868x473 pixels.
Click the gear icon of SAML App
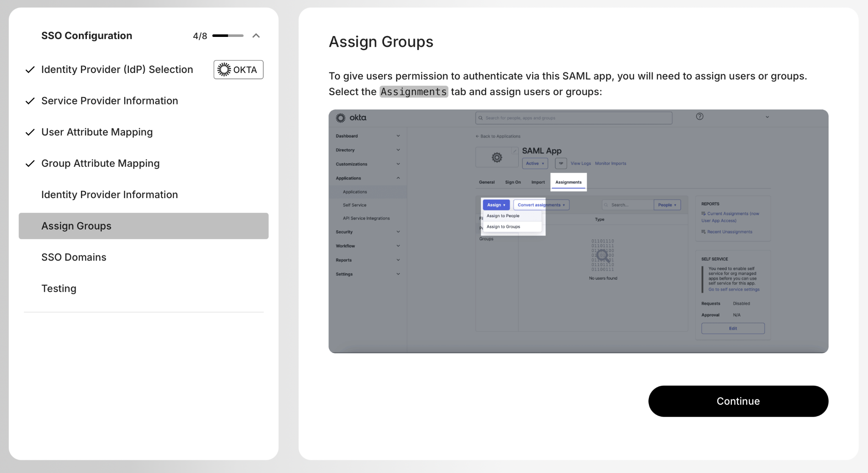[x=497, y=157]
